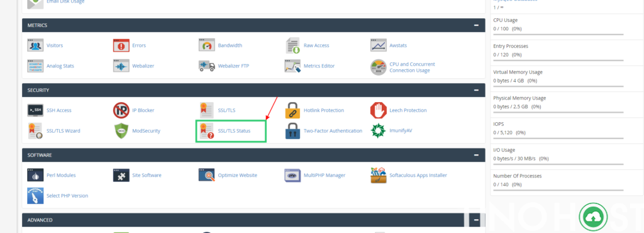Screen dimensions: 644x233
Task: Collapse the Advanced section
Action: click(x=476, y=220)
